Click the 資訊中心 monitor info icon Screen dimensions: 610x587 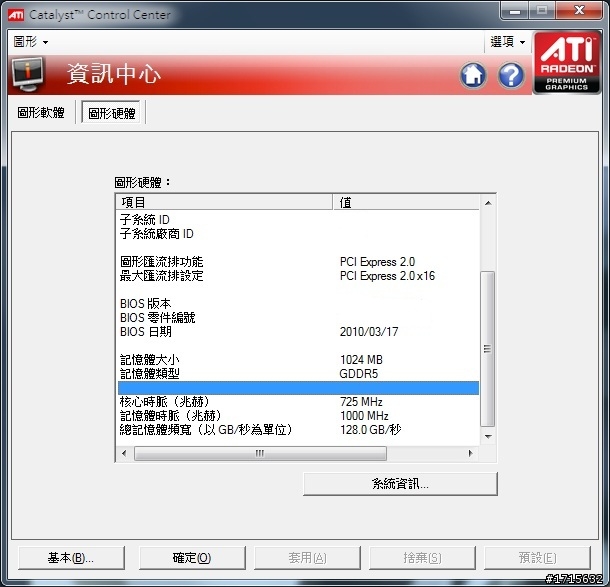click(x=27, y=74)
